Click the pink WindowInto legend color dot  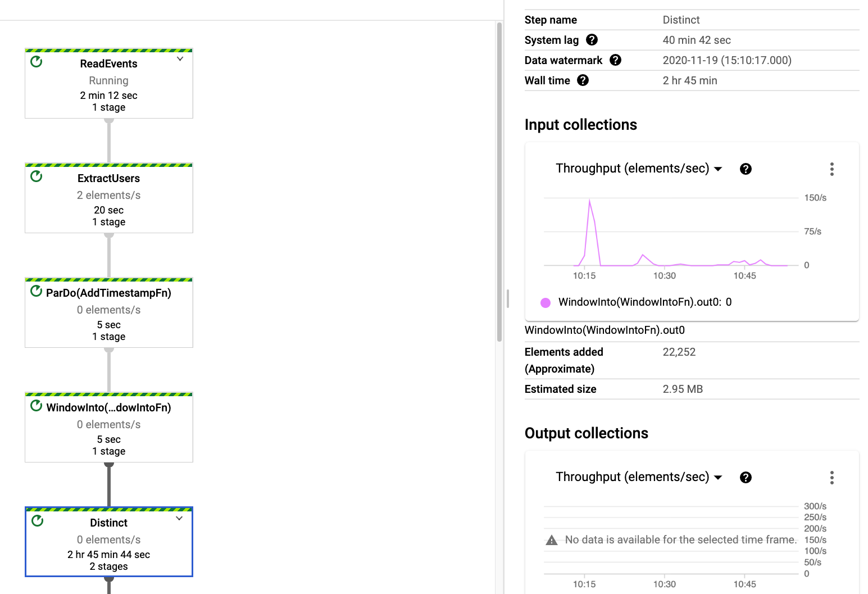click(x=545, y=302)
